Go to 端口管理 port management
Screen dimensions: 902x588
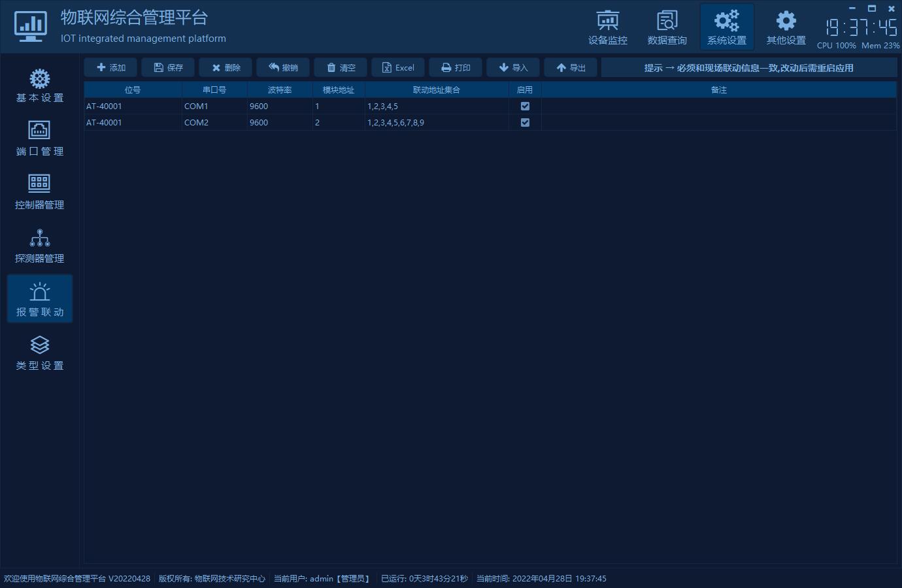(40, 139)
